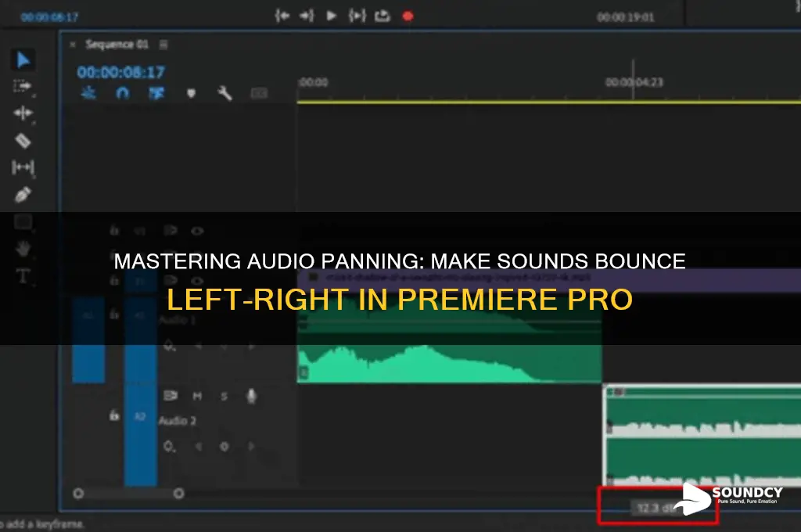Go to next keyframe on Audio 2
801x532 pixels.
tap(251, 447)
